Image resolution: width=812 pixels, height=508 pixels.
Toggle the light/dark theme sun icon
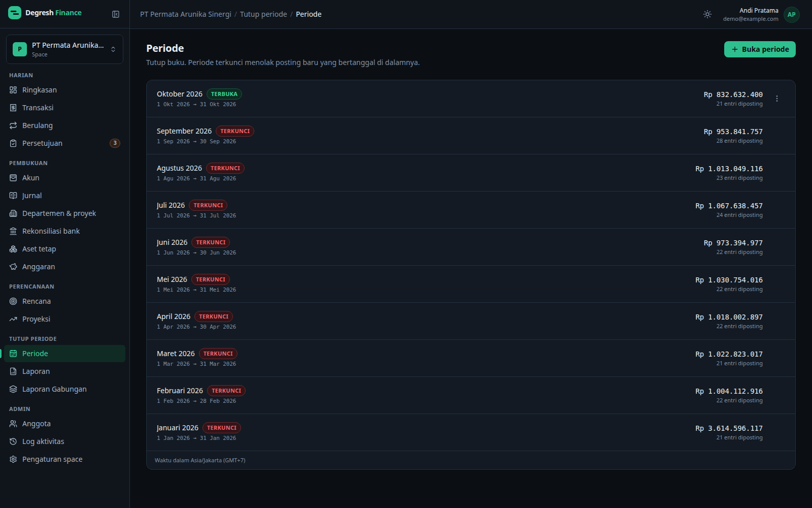(x=707, y=14)
